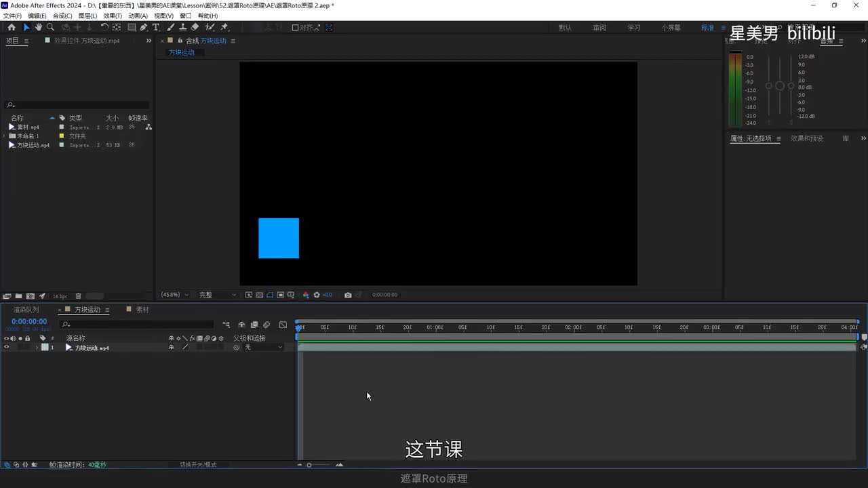This screenshot has width=868, height=488.
Task: Expand the 方块运动.mp4 layer properties
Action: point(37,348)
